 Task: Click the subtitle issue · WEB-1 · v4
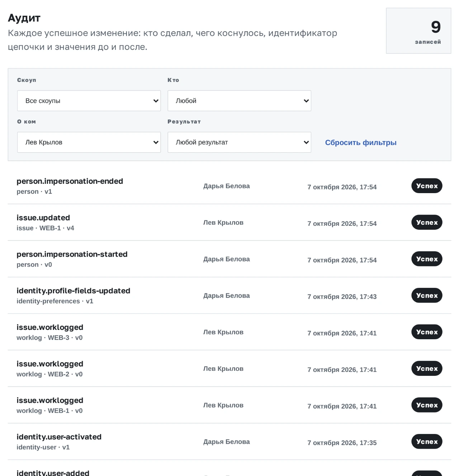[46, 228]
